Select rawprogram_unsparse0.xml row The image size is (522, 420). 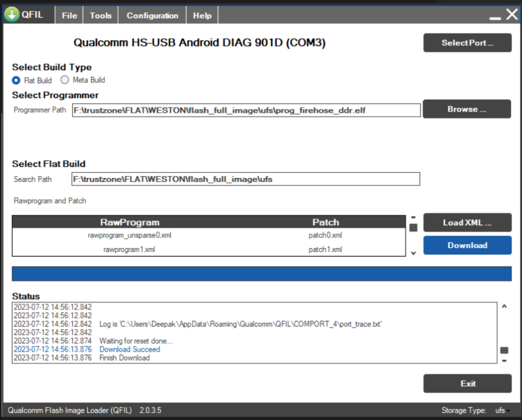pyautogui.click(x=208, y=235)
